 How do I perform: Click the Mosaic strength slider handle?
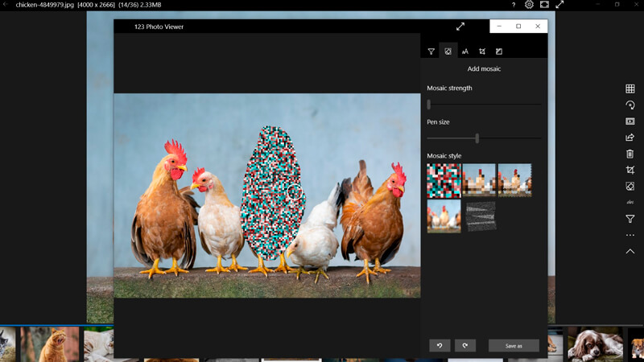click(429, 105)
